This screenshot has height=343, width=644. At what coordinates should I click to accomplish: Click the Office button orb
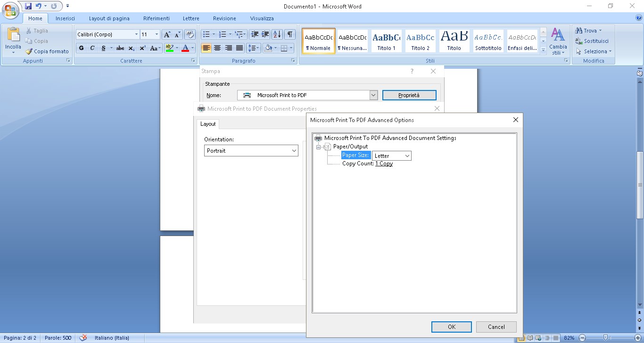coord(11,9)
